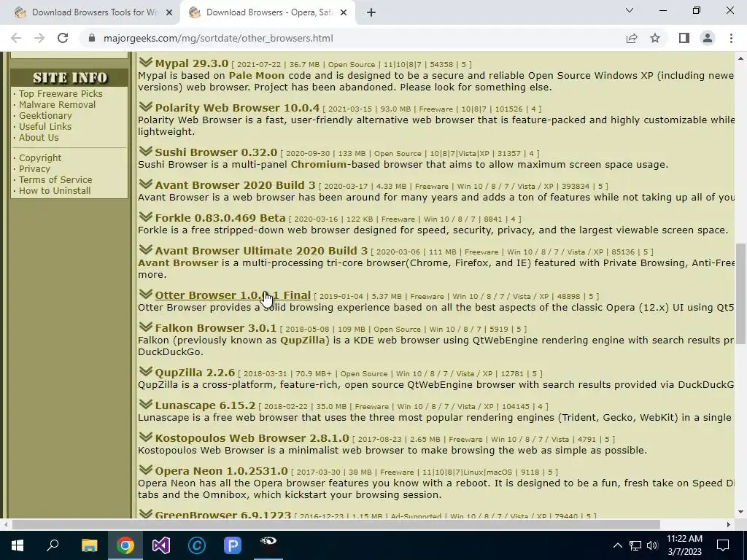Click the browser forward arrow
747x560 pixels.
(x=39, y=38)
